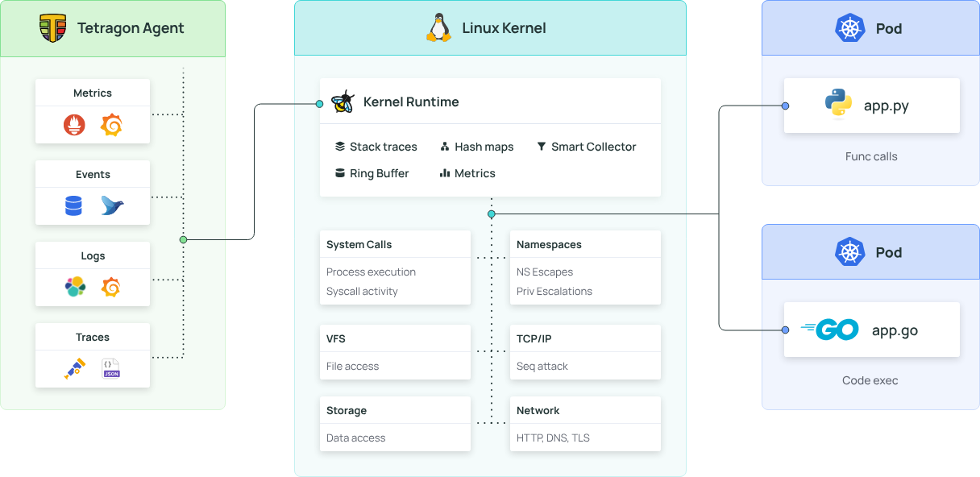Viewport: 980px width, 477px height.
Task: Select the Elastic icon in Logs card
Action: [x=75, y=287]
